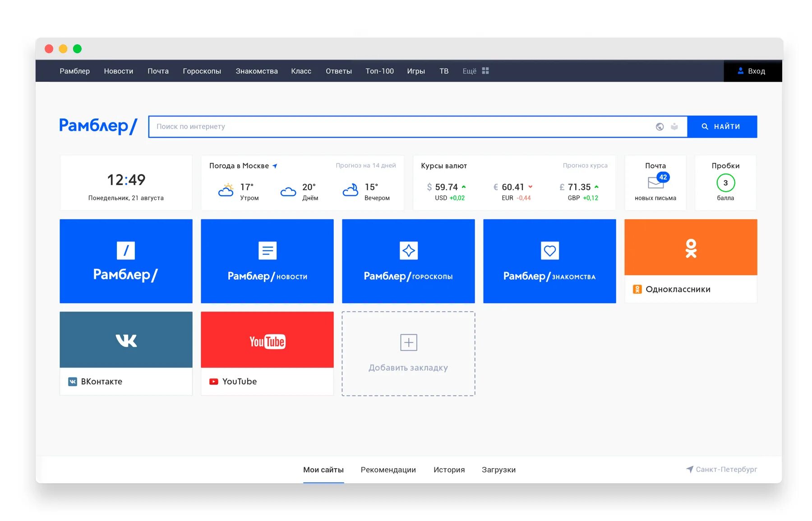Click the daytime cloud weather icon
Image resolution: width=812 pixels, height=521 pixels.
tap(288, 192)
